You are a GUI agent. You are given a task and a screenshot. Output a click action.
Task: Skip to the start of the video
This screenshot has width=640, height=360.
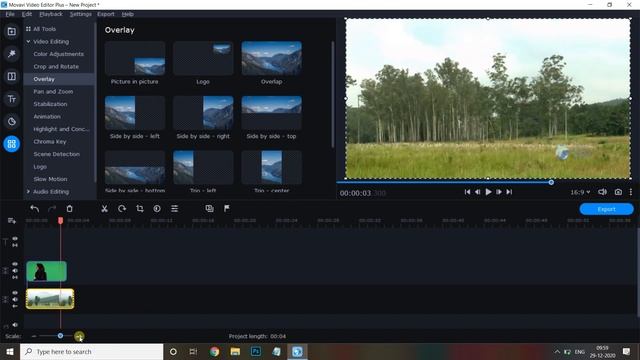[467, 192]
